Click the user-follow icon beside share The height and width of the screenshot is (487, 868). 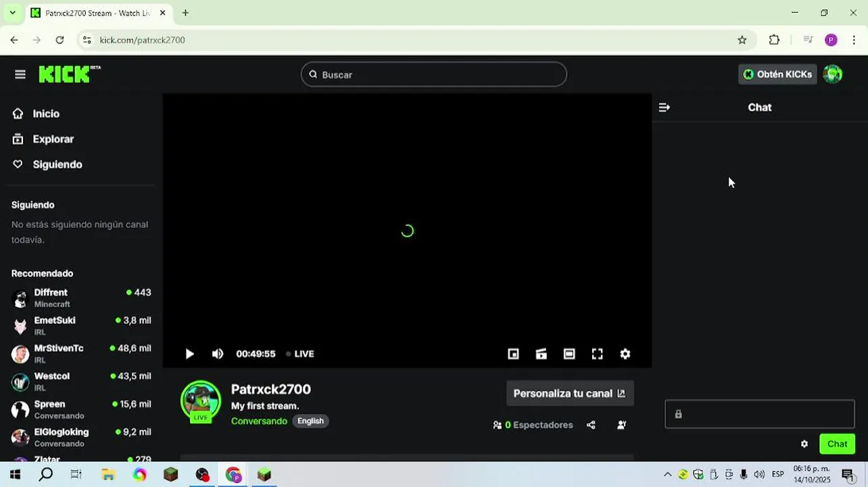621,425
